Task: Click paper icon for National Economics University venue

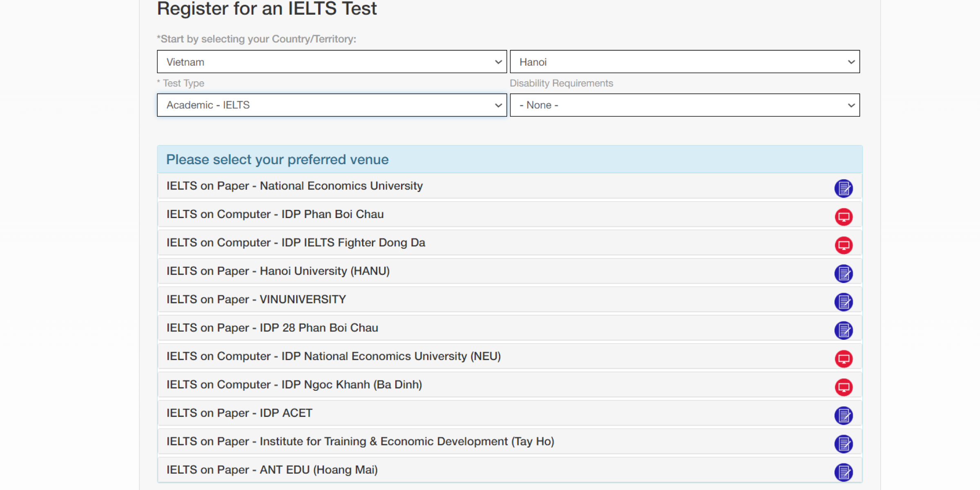Action: tap(843, 188)
